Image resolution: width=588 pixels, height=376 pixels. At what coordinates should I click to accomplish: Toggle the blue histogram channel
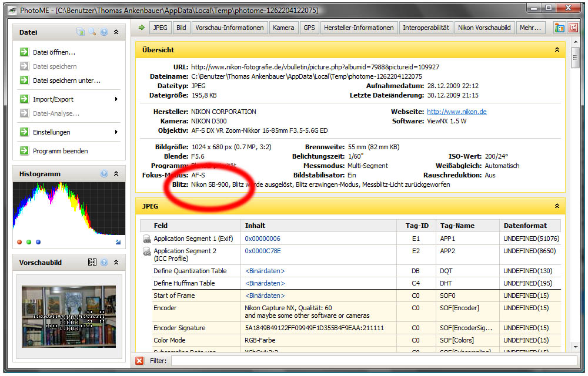38,242
